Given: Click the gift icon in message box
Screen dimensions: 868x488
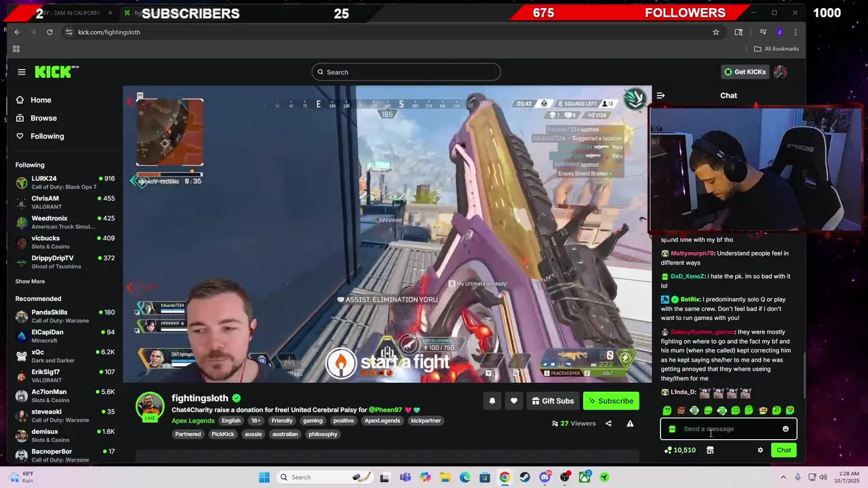Looking at the screenshot, I should pos(672,429).
